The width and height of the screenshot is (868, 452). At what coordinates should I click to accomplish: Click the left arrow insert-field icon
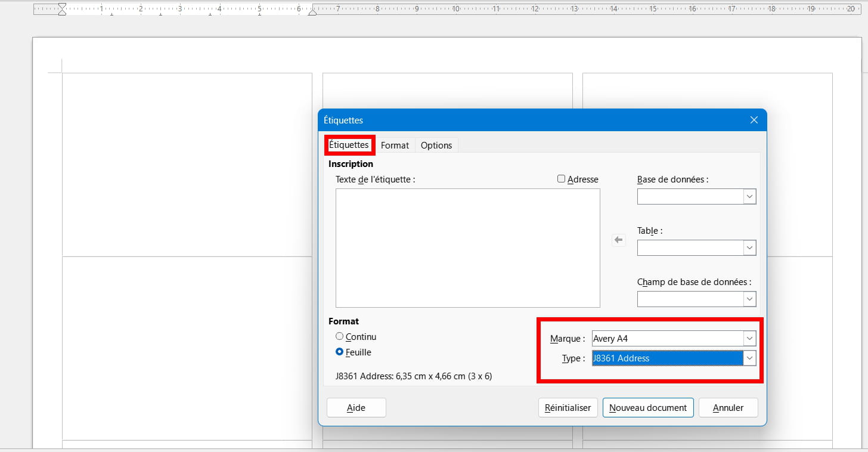click(619, 240)
